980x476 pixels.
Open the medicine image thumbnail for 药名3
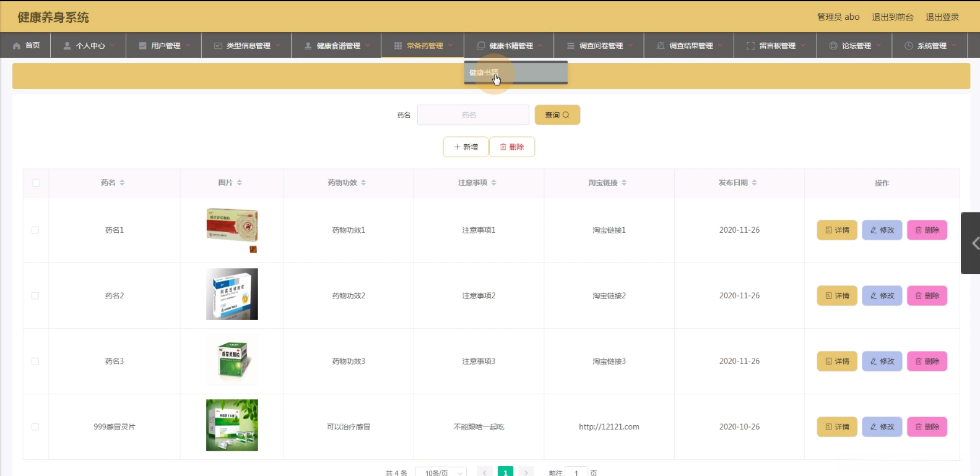point(232,360)
